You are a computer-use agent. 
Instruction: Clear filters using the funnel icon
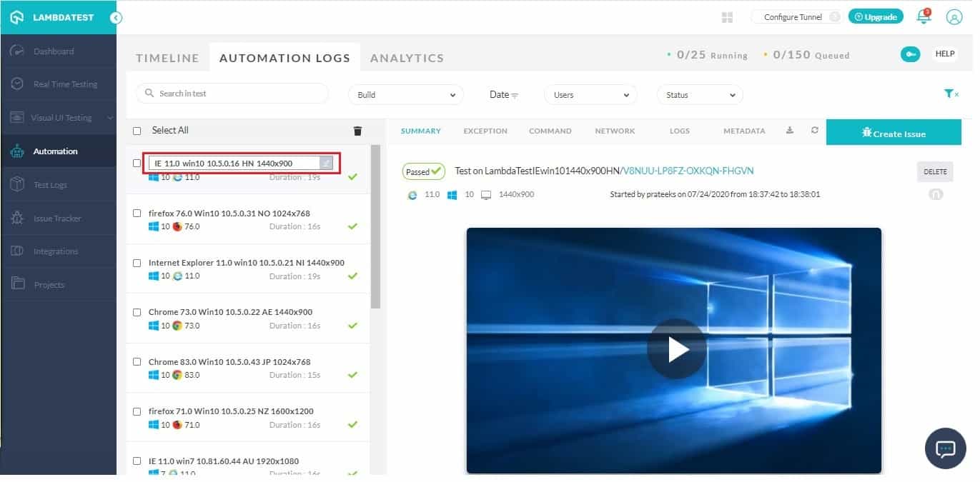click(x=951, y=94)
